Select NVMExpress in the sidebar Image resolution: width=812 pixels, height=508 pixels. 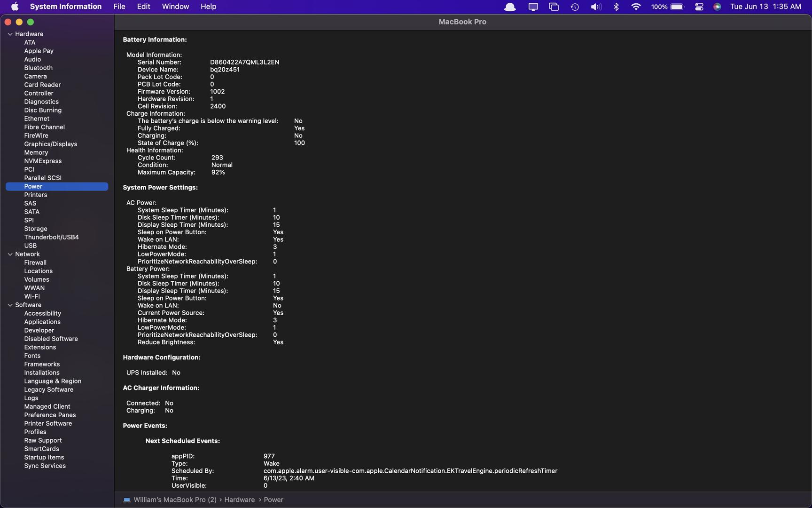click(43, 161)
